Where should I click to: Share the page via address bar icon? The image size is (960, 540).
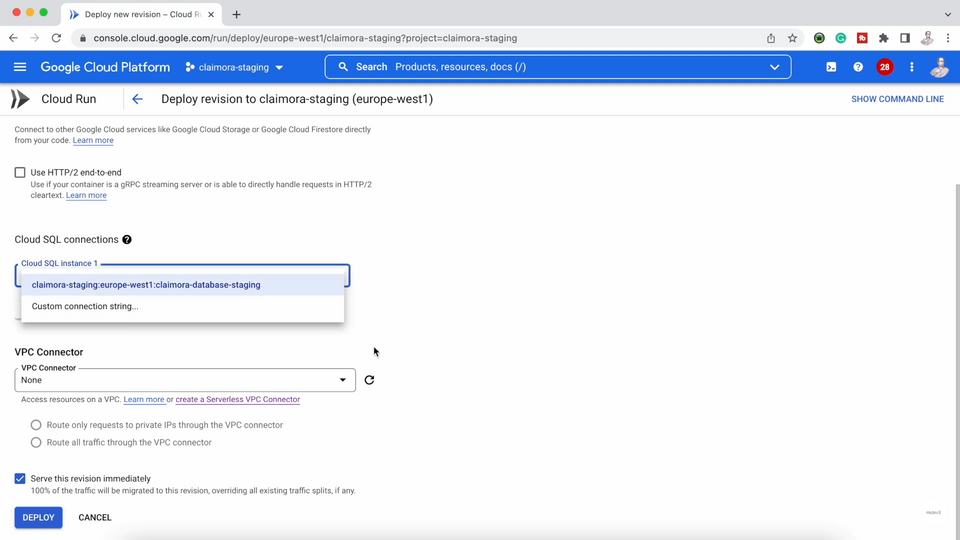coord(771,38)
